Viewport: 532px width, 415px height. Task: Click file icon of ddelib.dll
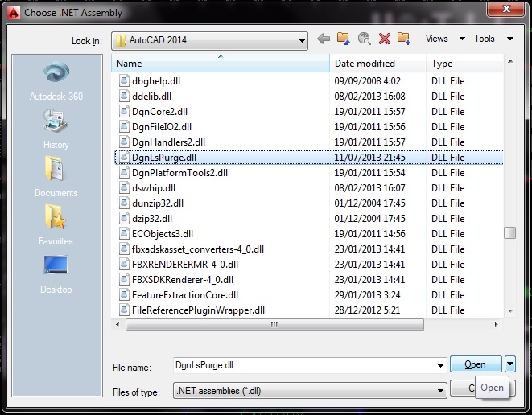pyautogui.click(x=124, y=96)
